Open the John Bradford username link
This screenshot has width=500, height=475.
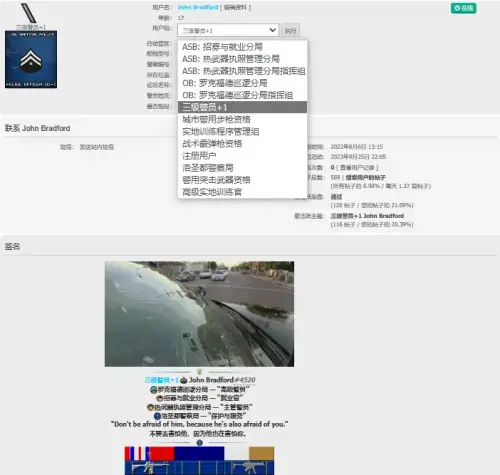[x=198, y=7]
